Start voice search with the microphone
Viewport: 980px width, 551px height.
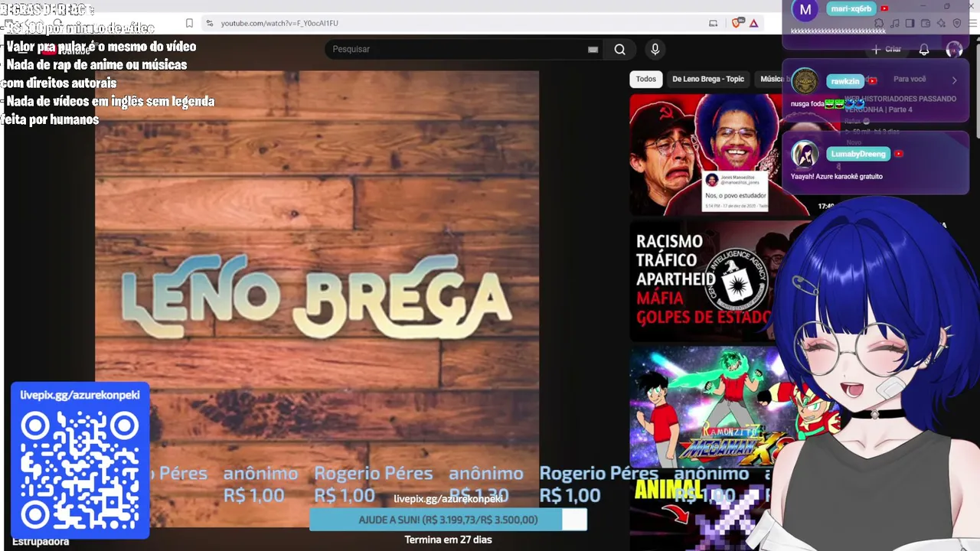[655, 49]
